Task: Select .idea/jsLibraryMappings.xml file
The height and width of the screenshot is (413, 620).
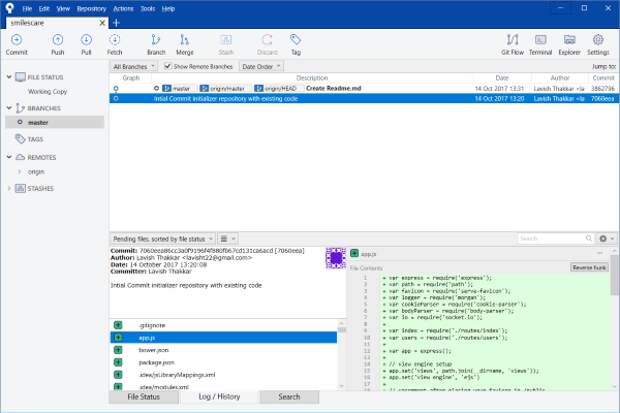Action: click(x=223, y=375)
